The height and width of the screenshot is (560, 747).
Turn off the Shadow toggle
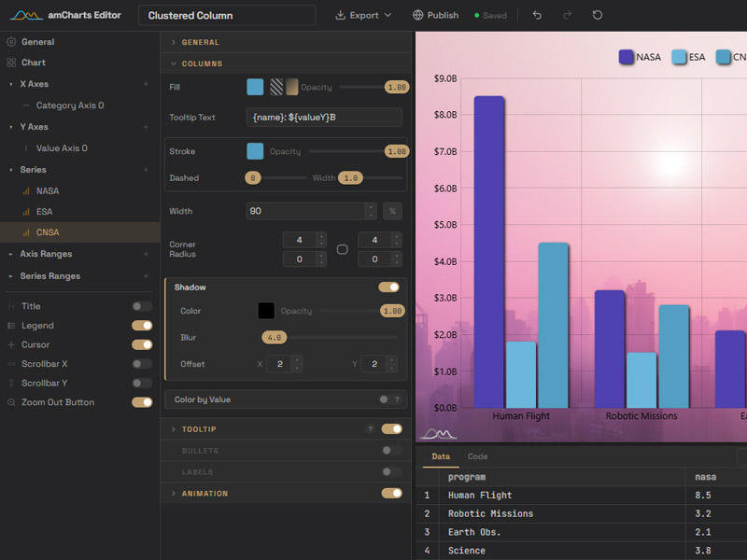[x=388, y=287]
